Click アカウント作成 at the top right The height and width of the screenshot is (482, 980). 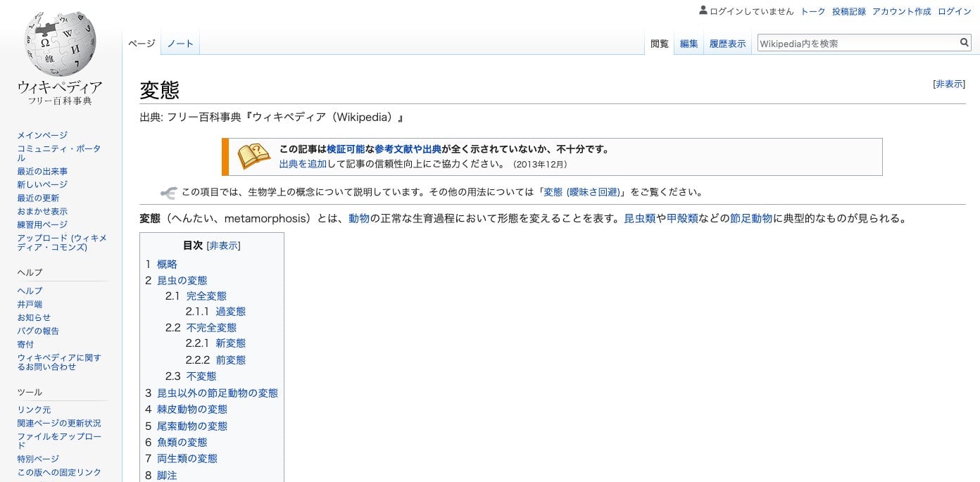901,11
